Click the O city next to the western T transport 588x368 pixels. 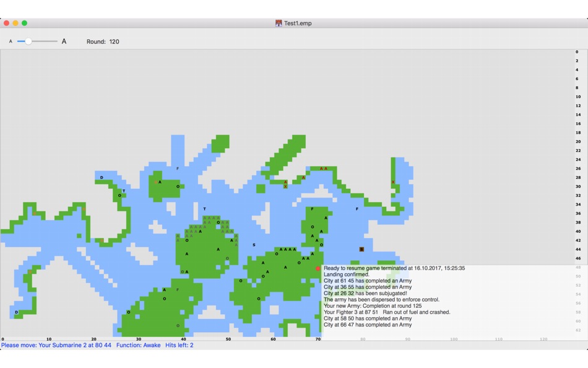point(119,196)
